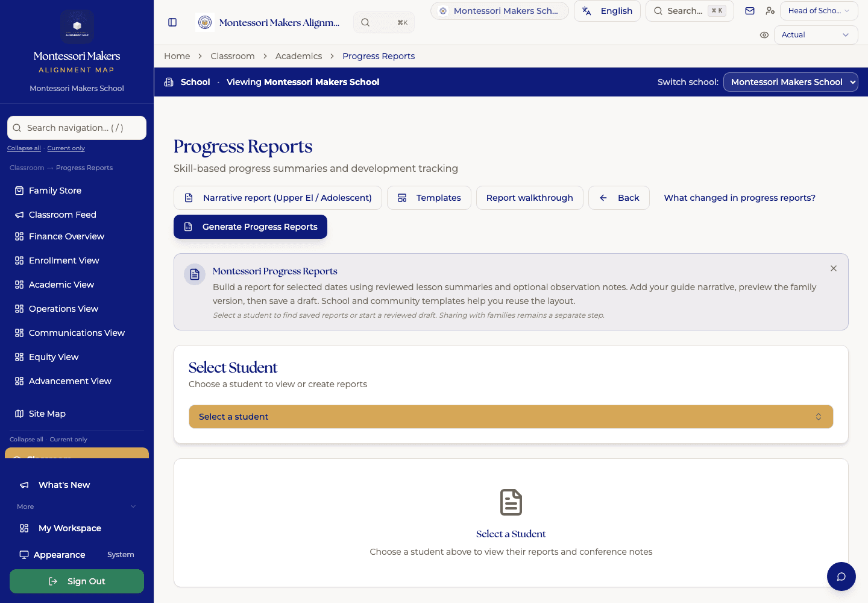This screenshot has width=868, height=603.
Task: Open Enrollment View in sidebar
Action: (64, 260)
